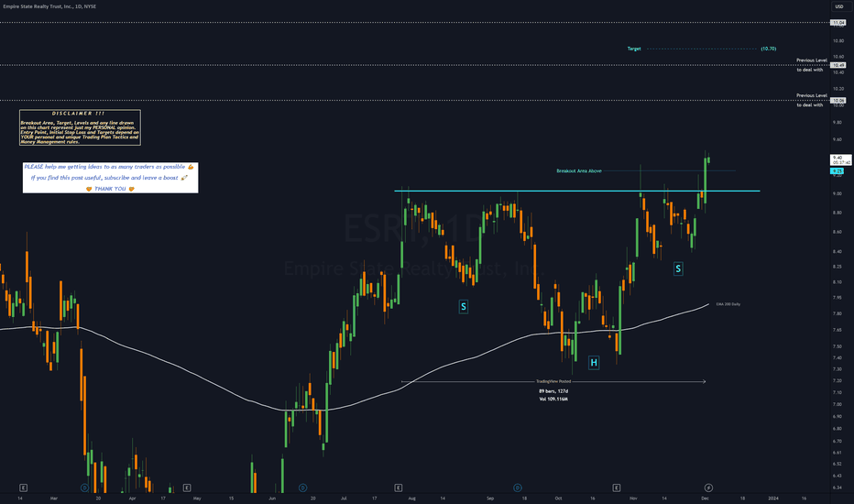
Task: Click the cyan breakout horizontal line
Action: [576, 191]
